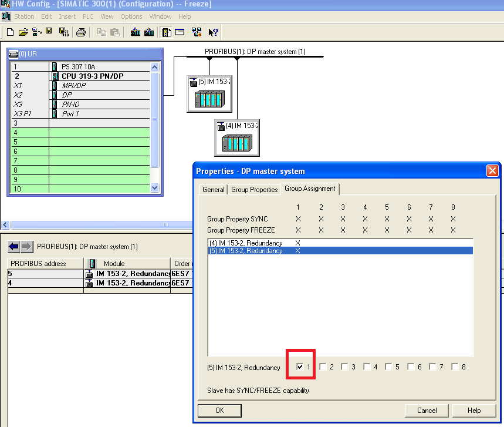Image resolution: width=504 pixels, height=427 pixels.
Task: Open the Window menu
Action: click(160, 16)
